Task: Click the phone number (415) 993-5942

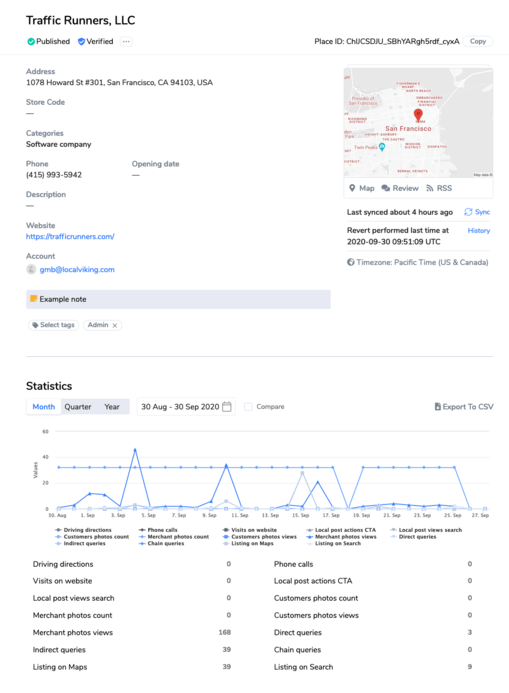Action: 54,175
